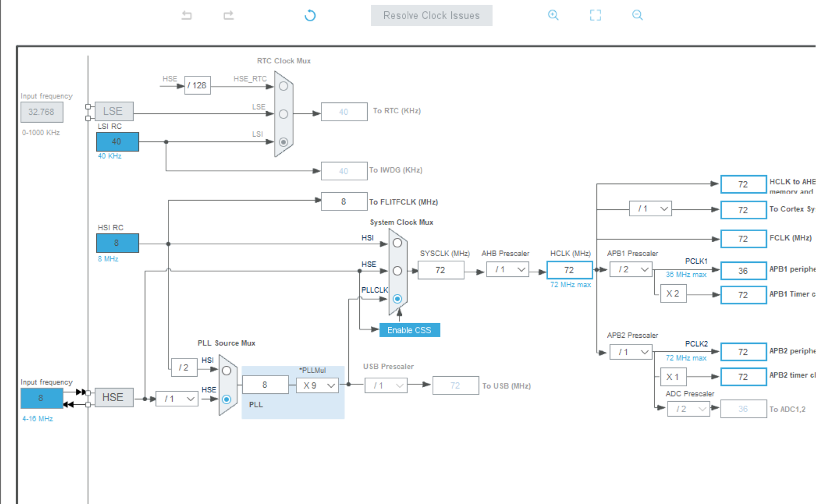The image size is (819, 504).
Task: Click the HCLK to AHB bus value box
Action: tap(744, 184)
